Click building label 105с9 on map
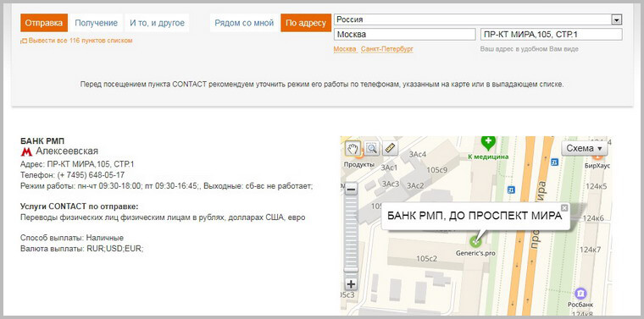 tap(437, 170)
